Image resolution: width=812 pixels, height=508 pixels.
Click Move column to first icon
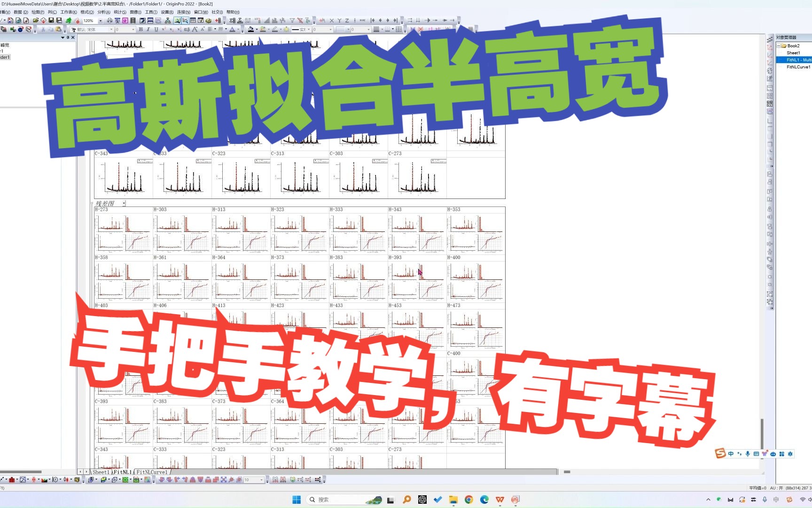(x=372, y=20)
